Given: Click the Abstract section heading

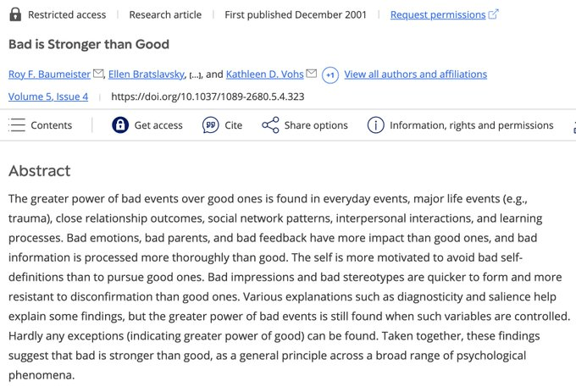Looking at the screenshot, I should (x=39, y=171).
